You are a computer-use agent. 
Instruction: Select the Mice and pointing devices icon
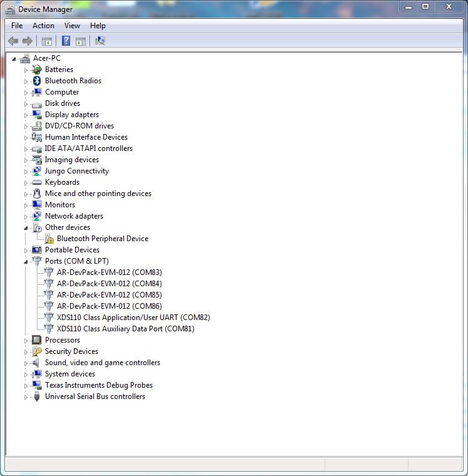tap(37, 194)
